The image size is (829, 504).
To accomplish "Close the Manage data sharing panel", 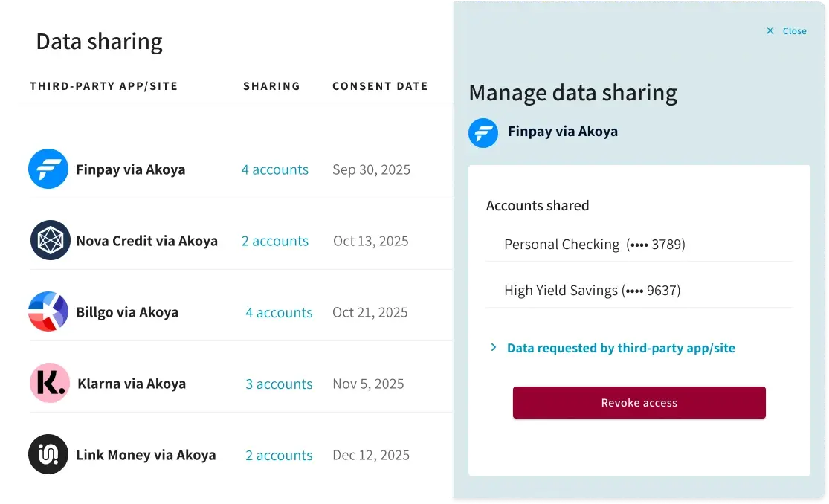I will point(786,30).
